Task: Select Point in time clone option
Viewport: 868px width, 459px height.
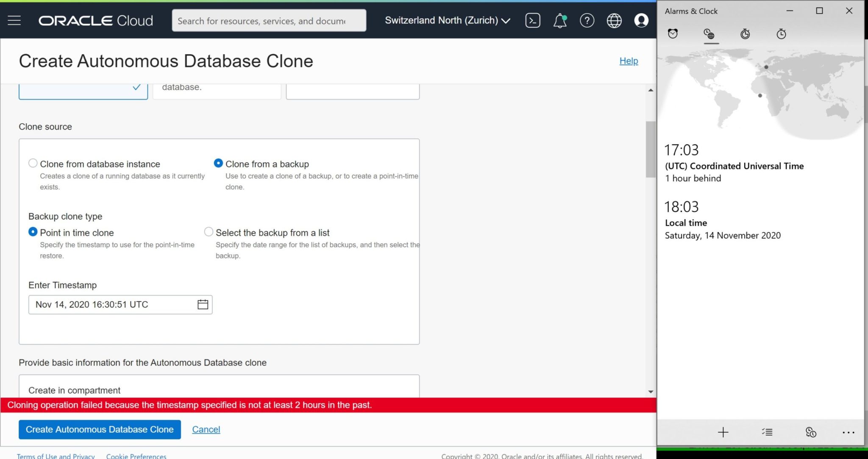Action: [x=33, y=232]
